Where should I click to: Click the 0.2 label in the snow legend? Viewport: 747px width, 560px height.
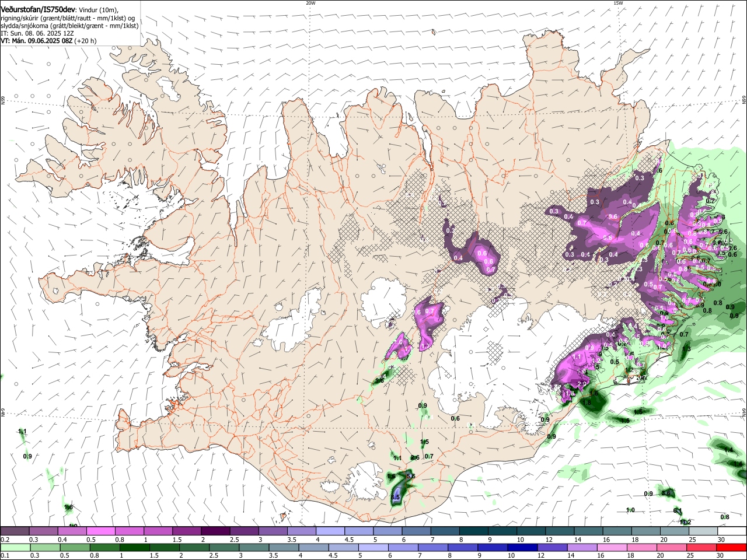(x=5, y=540)
